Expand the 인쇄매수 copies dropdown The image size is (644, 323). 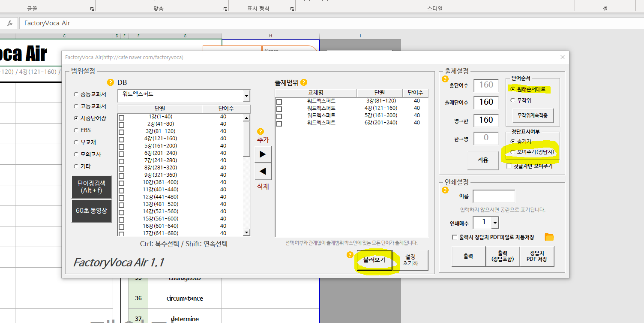(495, 223)
